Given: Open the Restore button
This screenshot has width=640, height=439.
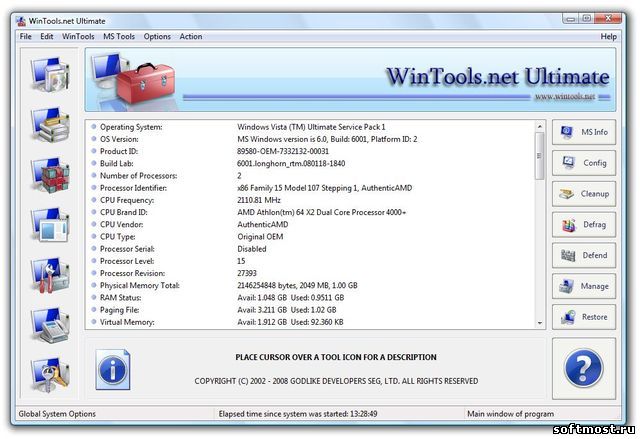Looking at the screenshot, I should pos(584,317).
